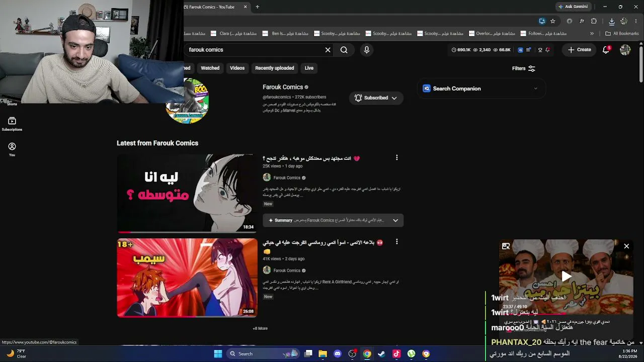Viewport: 644px width, 362px height.
Task: Open the Chrome three-dot menu
Action: pos(636,21)
